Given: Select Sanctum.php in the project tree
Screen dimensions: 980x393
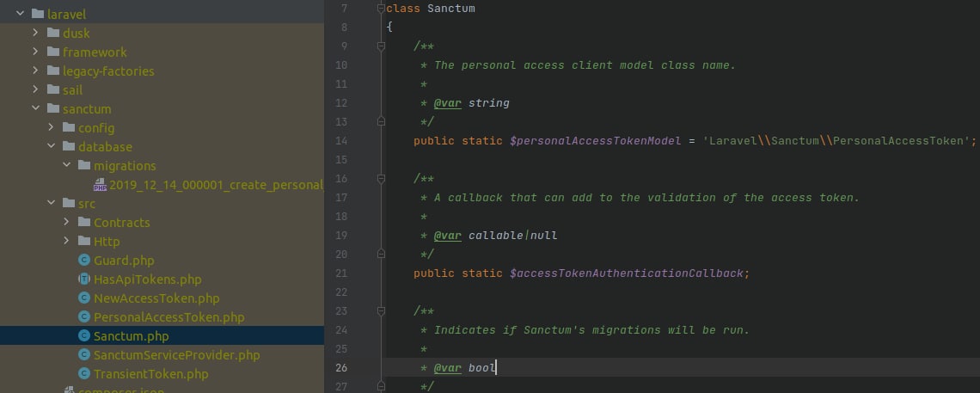Looking at the screenshot, I should coord(132,335).
